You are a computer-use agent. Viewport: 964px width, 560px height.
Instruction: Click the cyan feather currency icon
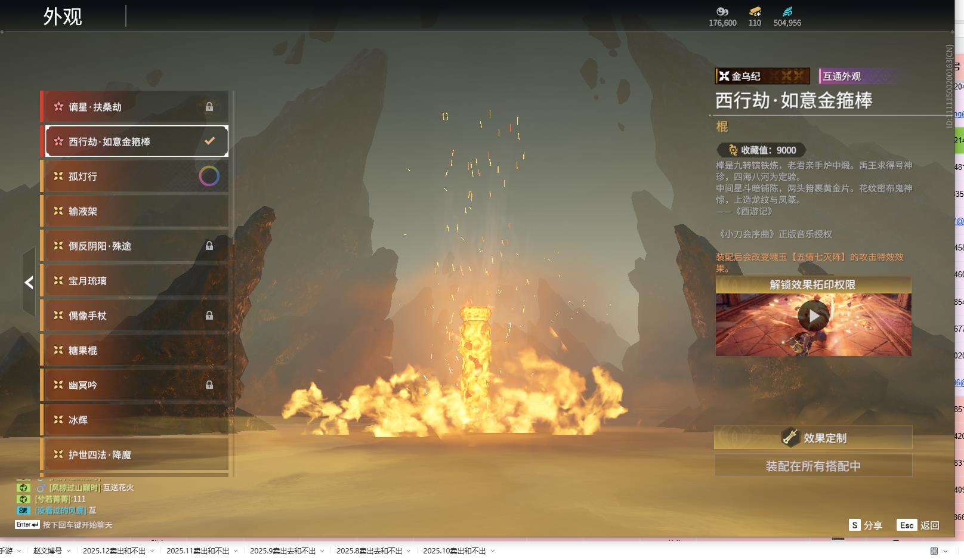click(787, 11)
